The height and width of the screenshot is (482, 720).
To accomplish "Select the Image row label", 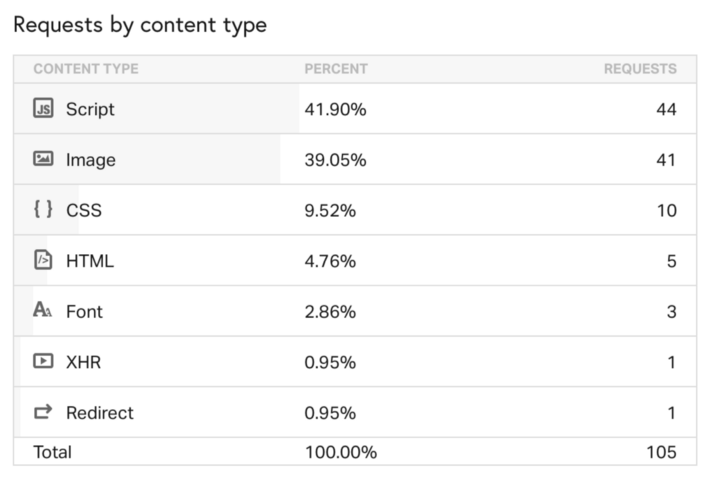I will pos(90,160).
